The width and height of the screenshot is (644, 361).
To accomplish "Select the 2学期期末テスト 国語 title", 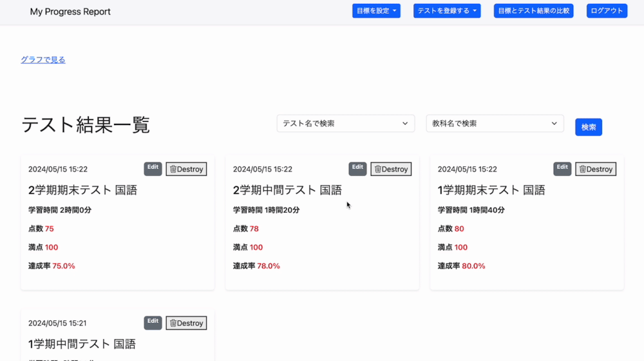I will 82,190.
